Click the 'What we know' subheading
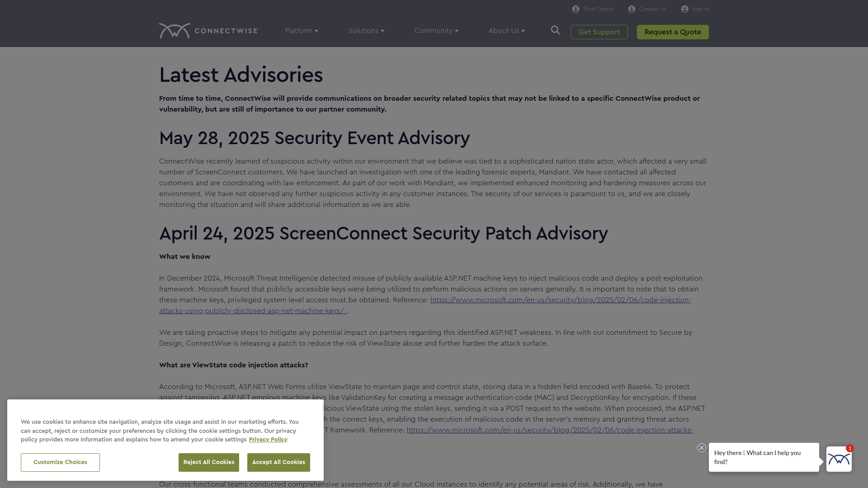This screenshot has height=488, width=868. [x=184, y=257]
